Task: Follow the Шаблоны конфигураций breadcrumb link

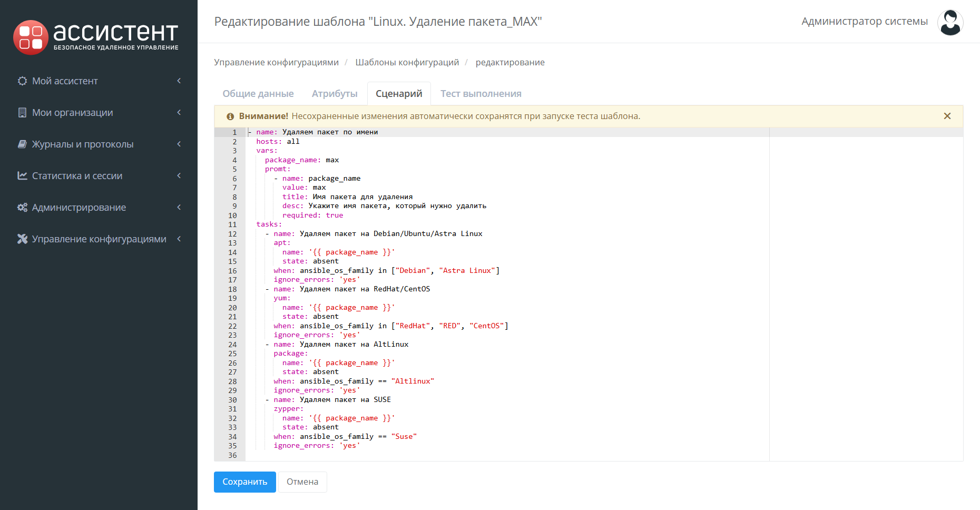Action: (x=407, y=63)
